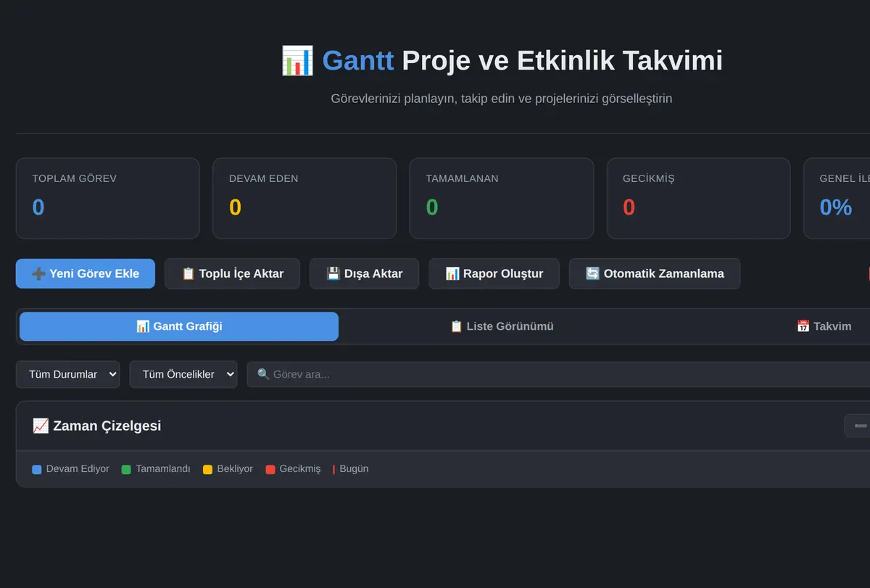
Task: Switch to Gantt Grafiği tab
Action: coord(179,326)
